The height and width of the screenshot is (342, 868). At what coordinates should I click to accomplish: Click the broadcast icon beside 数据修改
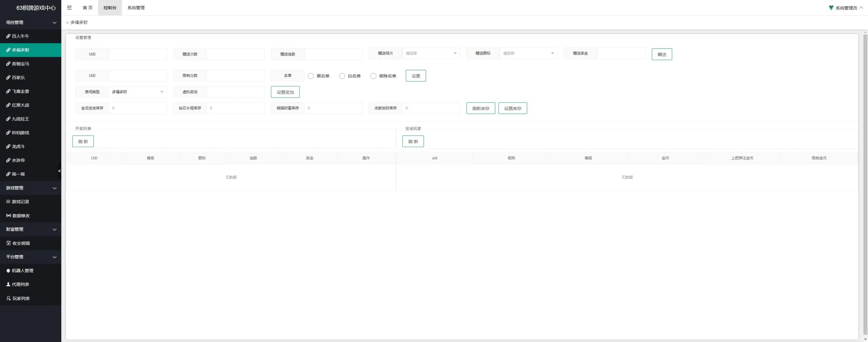[x=8, y=216]
